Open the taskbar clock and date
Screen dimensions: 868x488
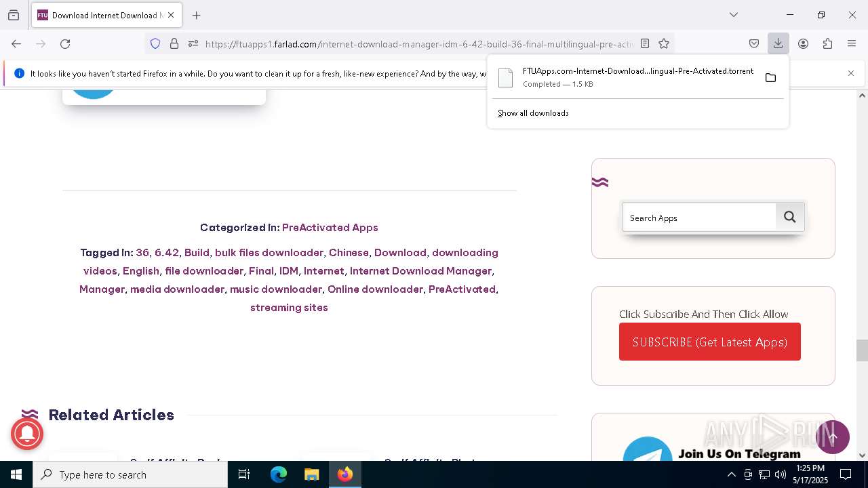(810, 474)
